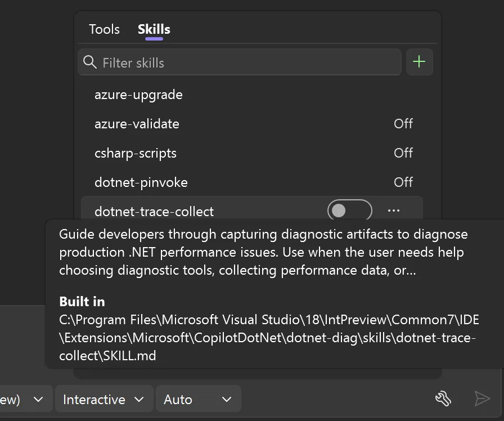Screen dimensions: 504x421
Task: Click the SKILL.md file path text
Action: (269, 338)
